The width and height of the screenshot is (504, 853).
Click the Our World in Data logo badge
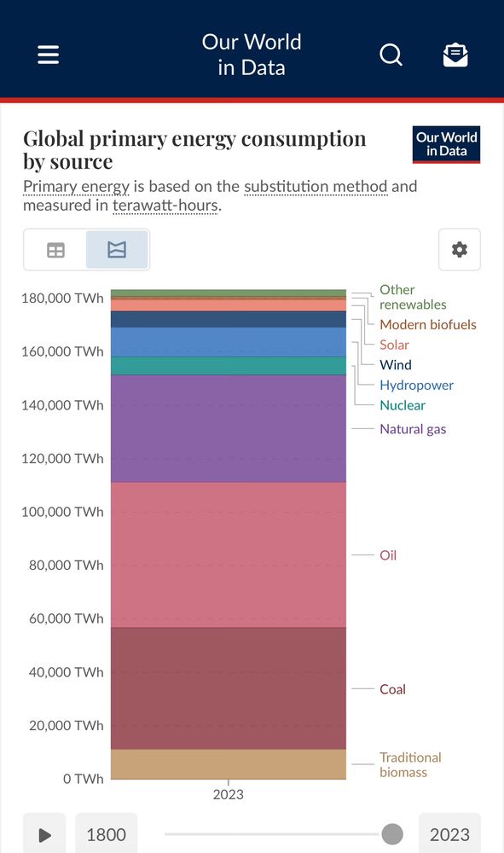(x=445, y=144)
